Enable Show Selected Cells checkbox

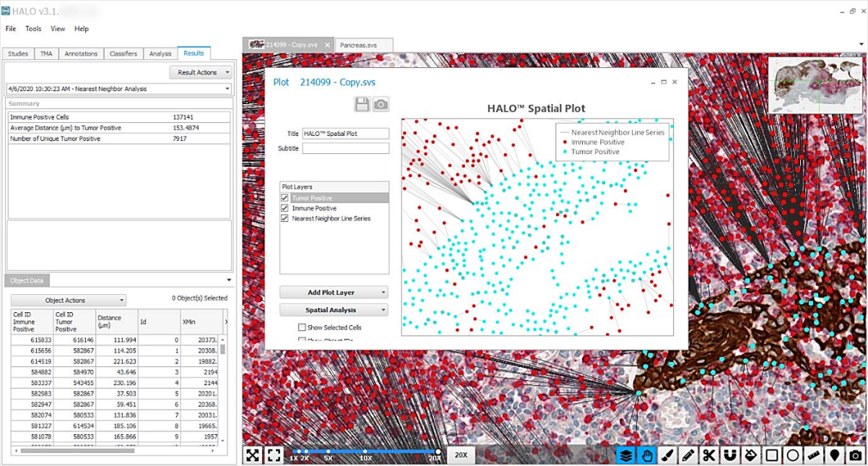coord(302,327)
